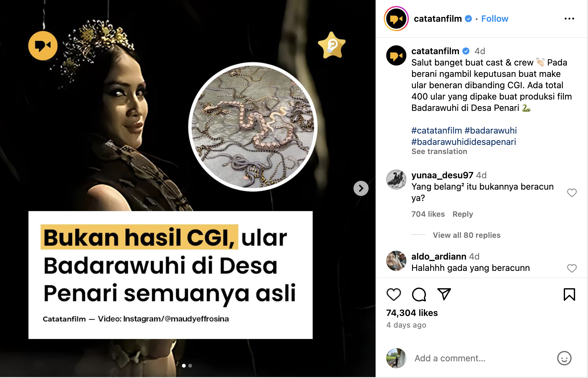This screenshot has width=588, height=378.
Task: Go to next slide with arrow
Action: click(x=361, y=188)
